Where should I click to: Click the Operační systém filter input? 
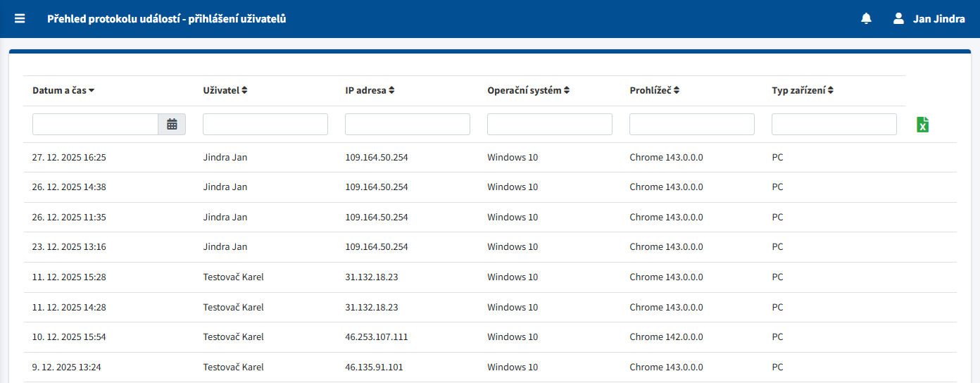coord(549,125)
